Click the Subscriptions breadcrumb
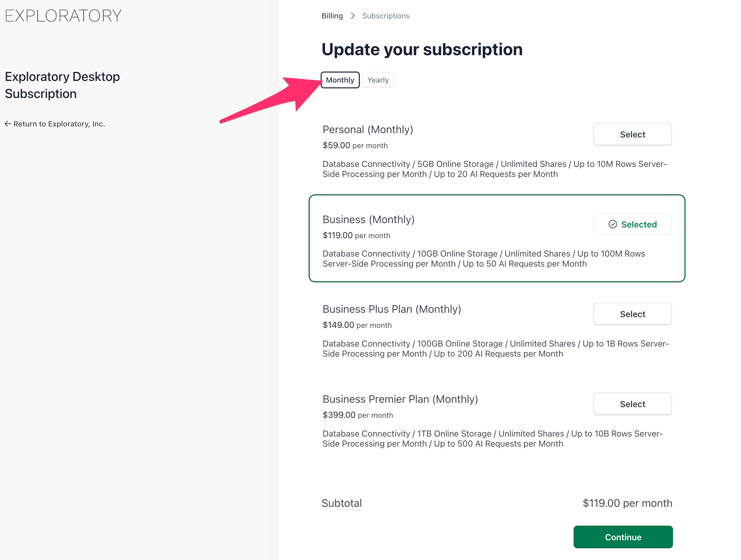This screenshot has width=741, height=560. pyautogui.click(x=386, y=16)
